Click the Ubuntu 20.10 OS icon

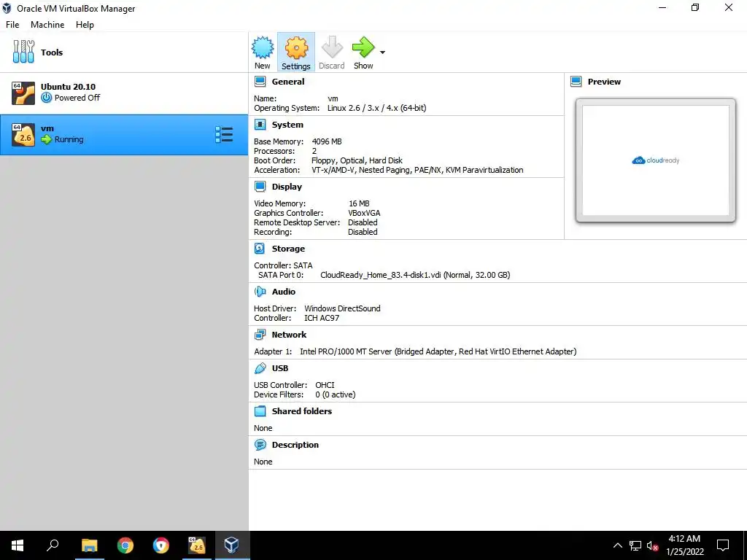tap(23, 93)
